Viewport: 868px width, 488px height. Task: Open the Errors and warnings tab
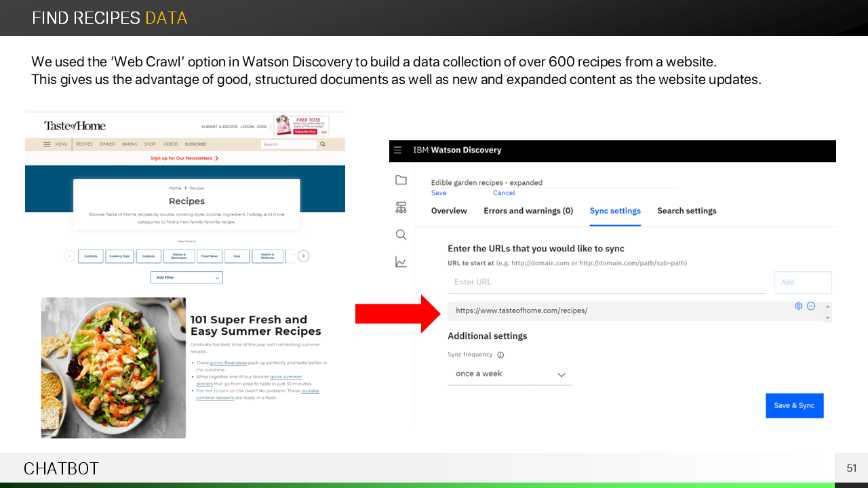click(x=528, y=211)
